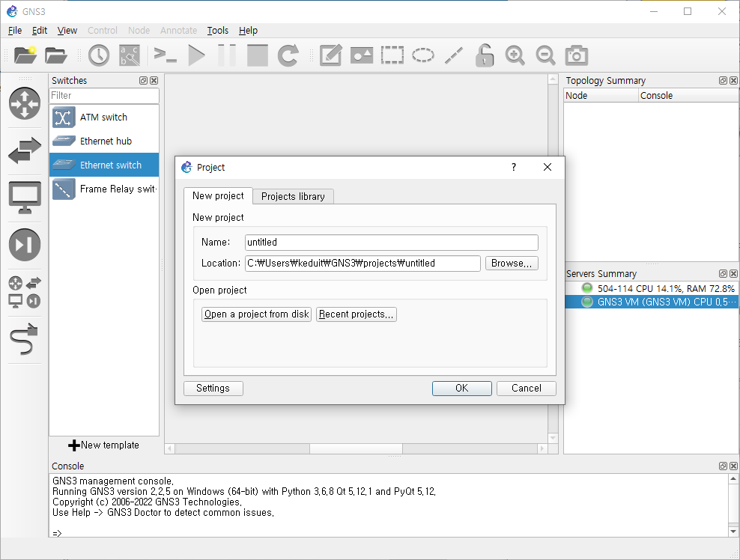
Task: Click the Filter field in Switches panel
Action: pyautogui.click(x=104, y=95)
